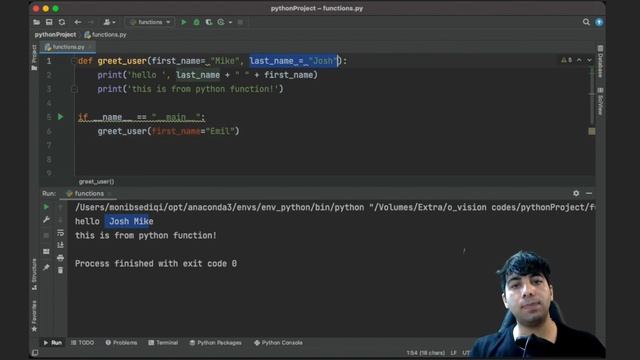This screenshot has height=360, width=640.
Task: Expand the profiler options arrow in toolbar
Action: pos(230,22)
